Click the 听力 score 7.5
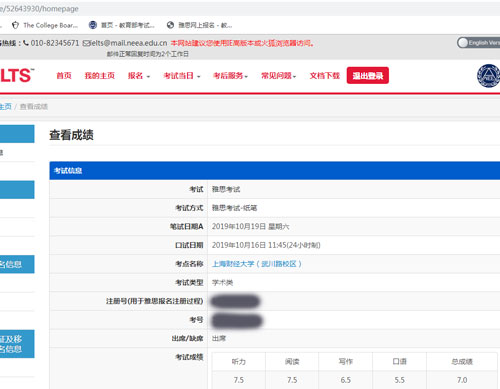The image size is (500, 389). (239, 380)
